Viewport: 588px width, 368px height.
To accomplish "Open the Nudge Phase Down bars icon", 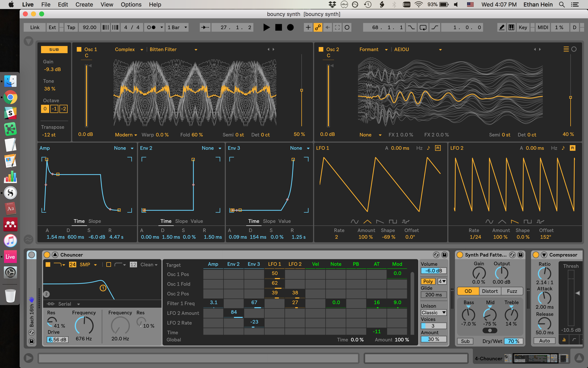I will pyautogui.click(x=105, y=28).
